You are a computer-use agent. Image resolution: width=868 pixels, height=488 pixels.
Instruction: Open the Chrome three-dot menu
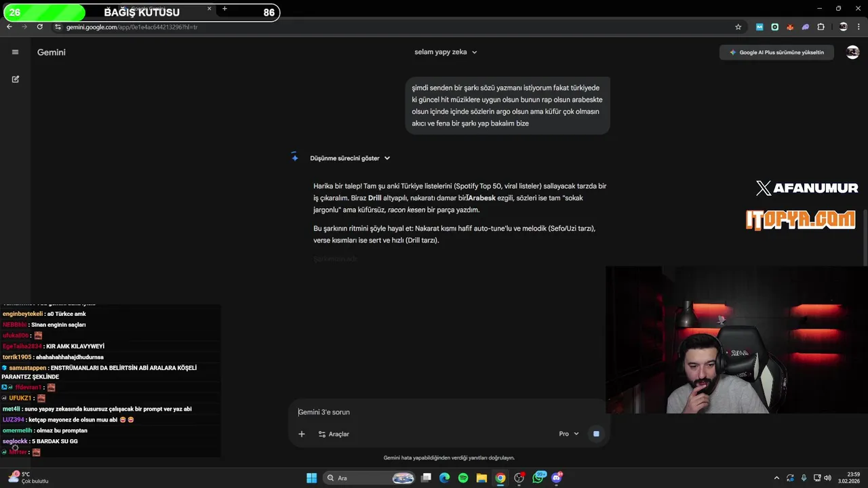click(x=859, y=27)
